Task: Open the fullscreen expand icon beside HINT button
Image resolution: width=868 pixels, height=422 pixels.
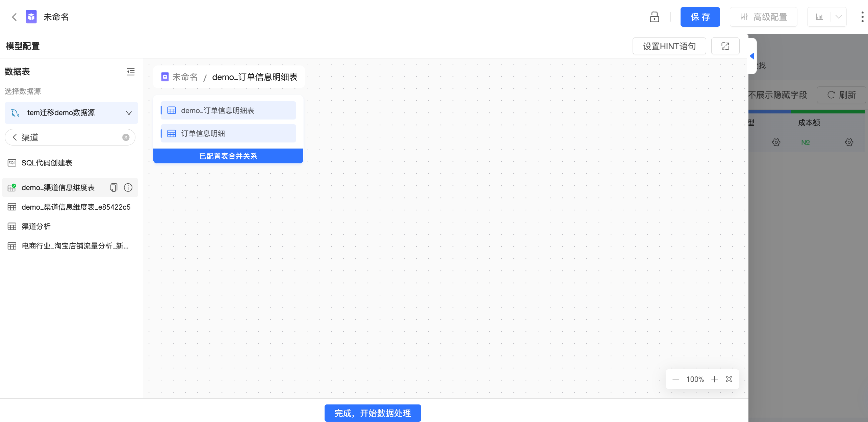Action: click(x=725, y=46)
